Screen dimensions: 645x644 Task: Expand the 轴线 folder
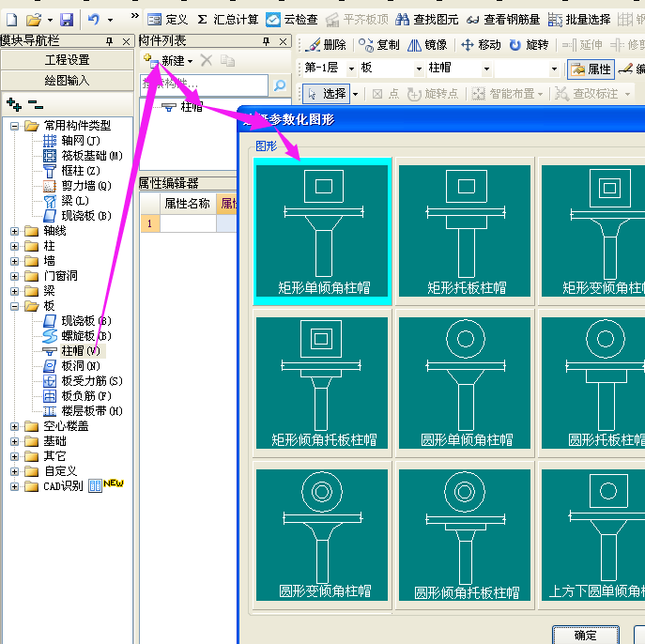(x=14, y=231)
